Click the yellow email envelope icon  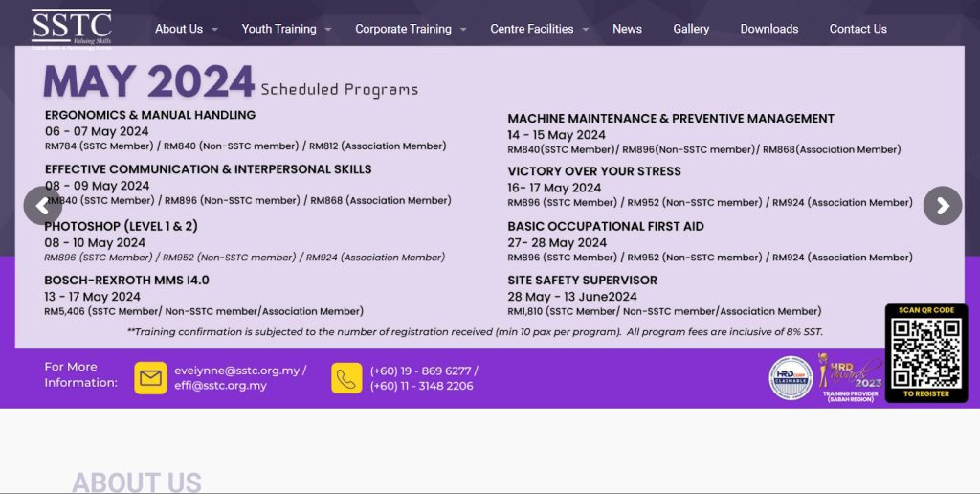tap(150, 378)
